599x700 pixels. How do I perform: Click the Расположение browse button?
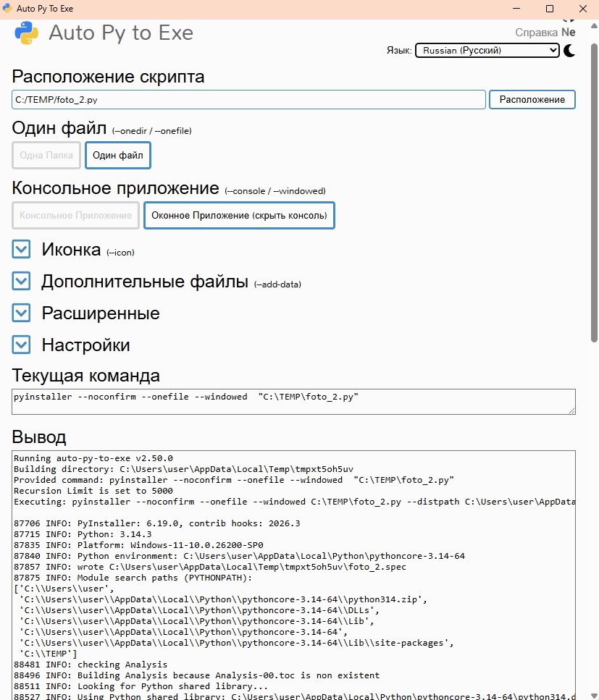click(x=532, y=99)
